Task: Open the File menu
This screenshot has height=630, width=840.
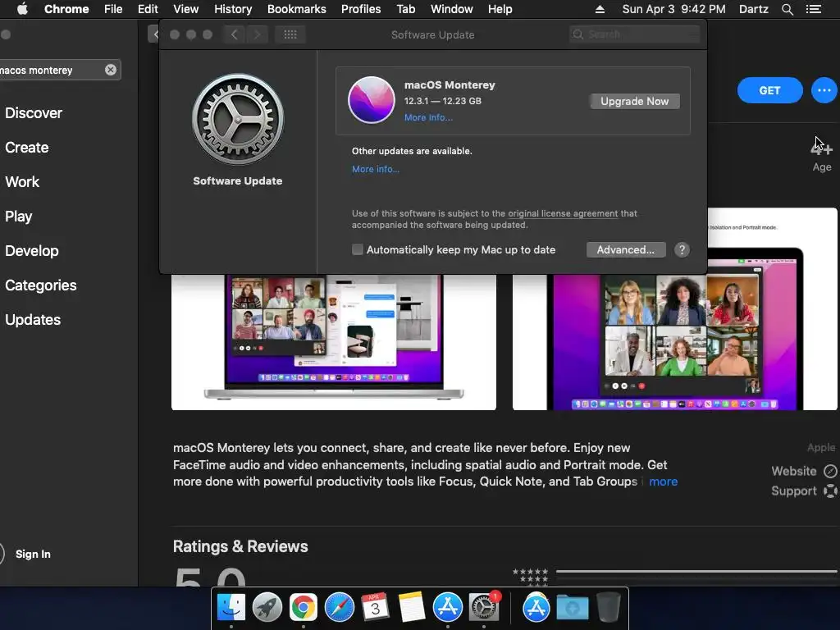Action: pyautogui.click(x=113, y=9)
